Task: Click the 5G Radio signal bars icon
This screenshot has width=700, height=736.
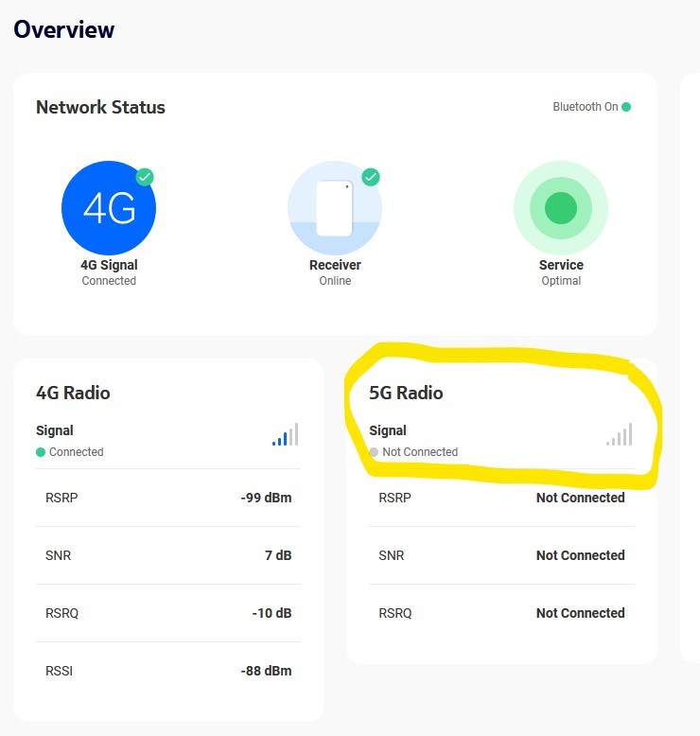Action: pos(620,435)
